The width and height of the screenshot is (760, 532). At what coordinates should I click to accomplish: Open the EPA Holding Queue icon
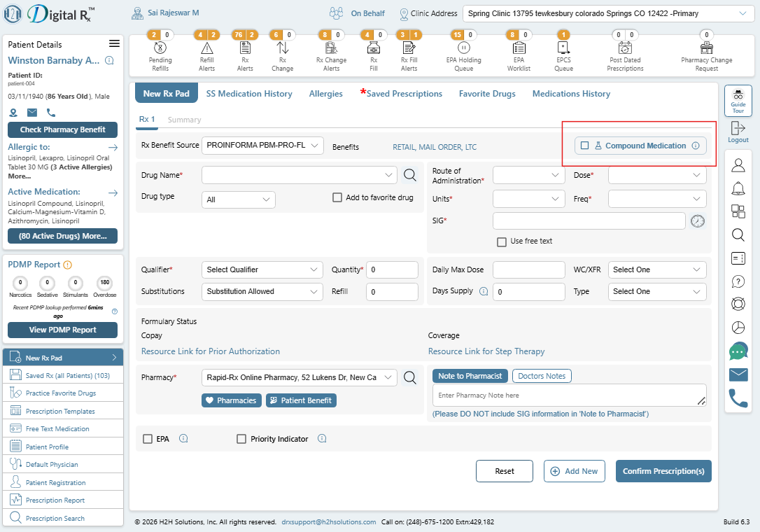464,48
